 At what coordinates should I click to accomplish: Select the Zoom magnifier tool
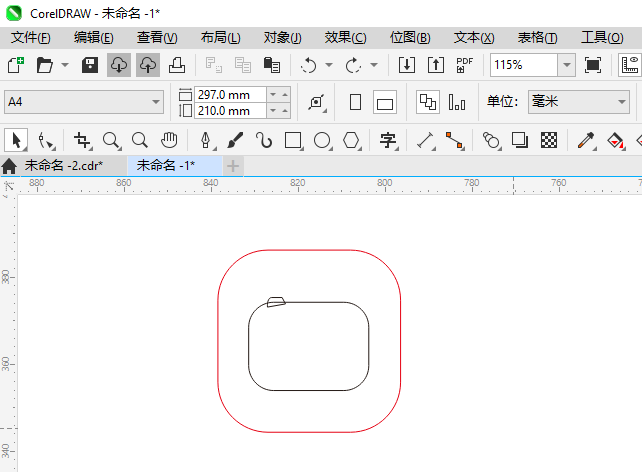pyautogui.click(x=111, y=140)
